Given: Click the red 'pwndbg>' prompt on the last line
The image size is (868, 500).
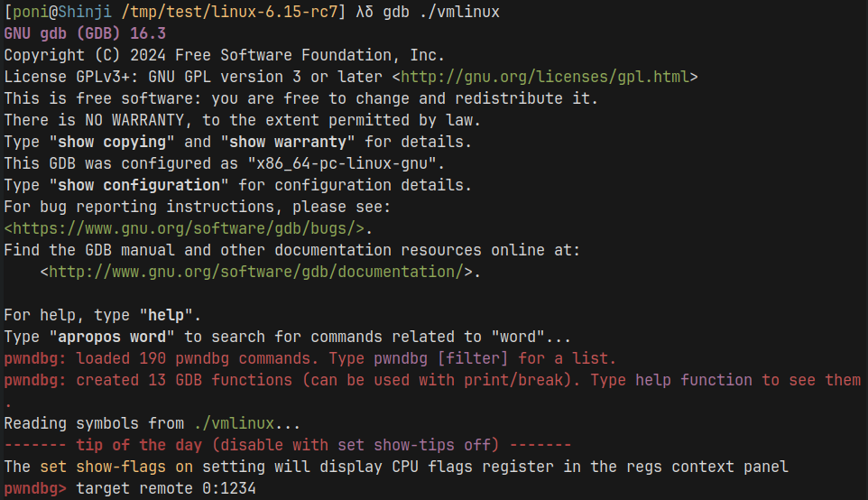Looking at the screenshot, I should coord(35,488).
